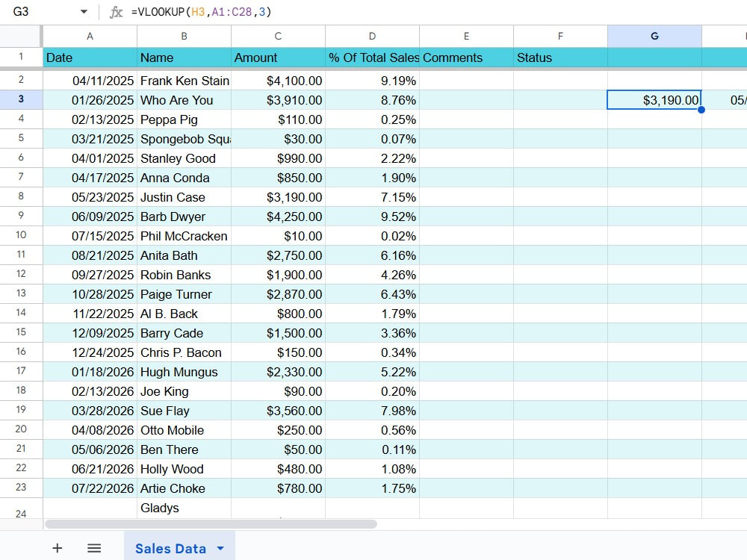747x560 pixels.
Task: Select row 10 header
Action: point(21,235)
